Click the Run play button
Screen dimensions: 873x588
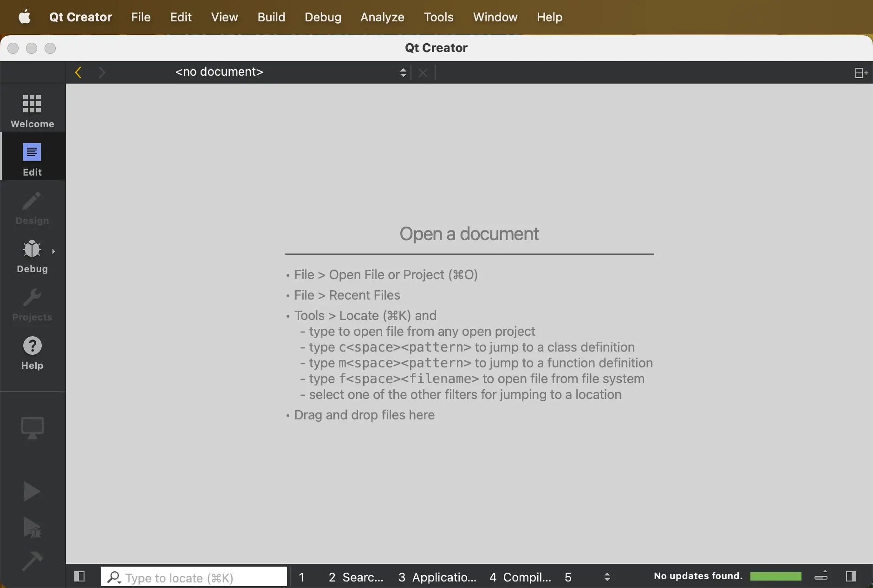(32, 491)
